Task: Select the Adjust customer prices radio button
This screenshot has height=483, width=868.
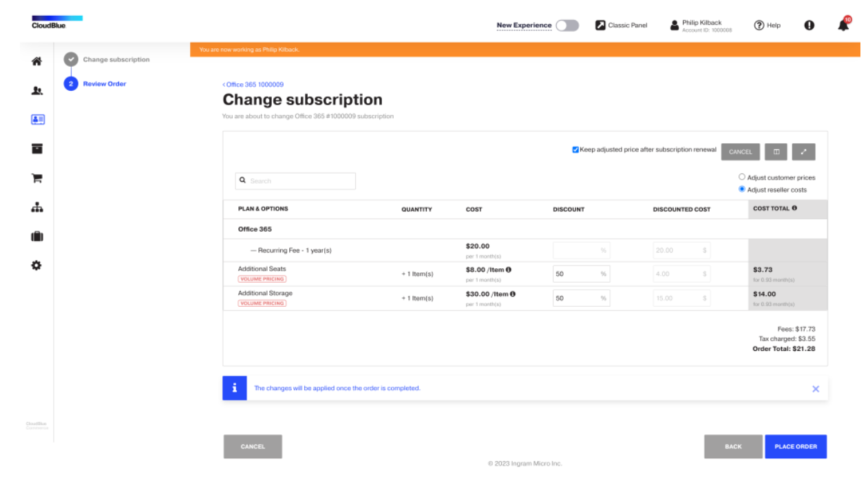Action: (x=742, y=176)
